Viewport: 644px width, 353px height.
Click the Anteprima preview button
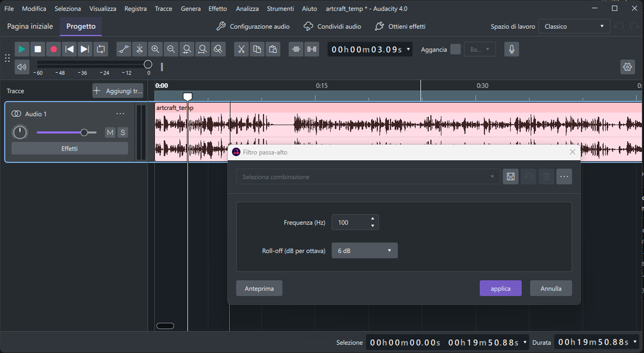pos(259,288)
